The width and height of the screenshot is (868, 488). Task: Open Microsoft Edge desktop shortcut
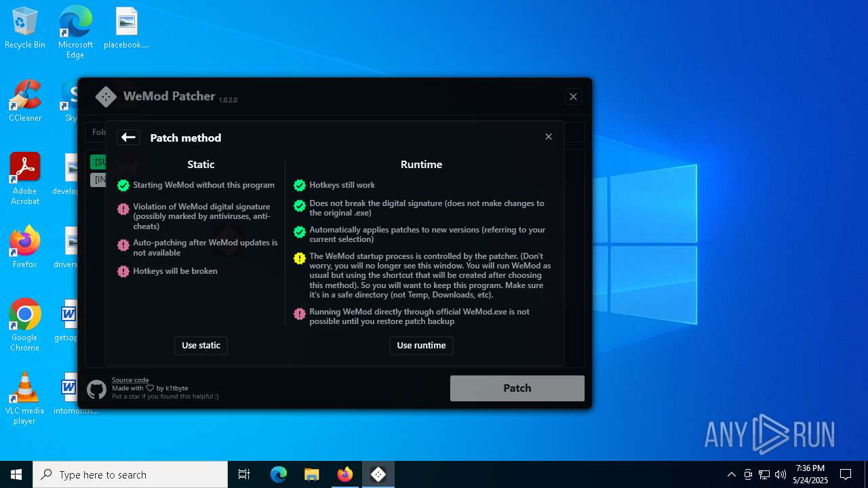click(75, 33)
